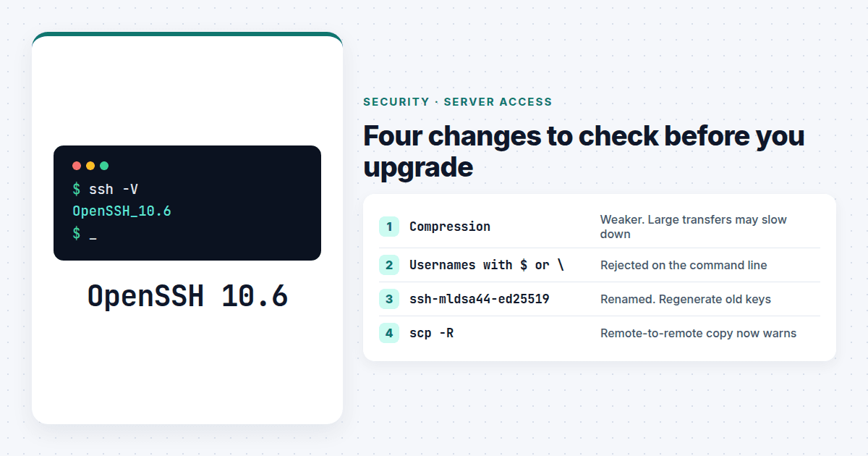The height and width of the screenshot is (456, 868).
Task: Click the number 3 badge beside ssh-mldsa44-ed25519
Action: tap(389, 299)
